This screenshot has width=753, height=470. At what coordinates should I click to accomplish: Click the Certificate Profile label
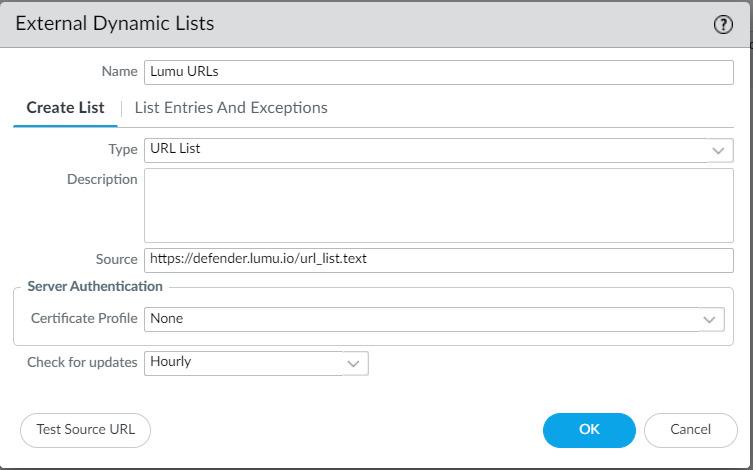click(84, 319)
